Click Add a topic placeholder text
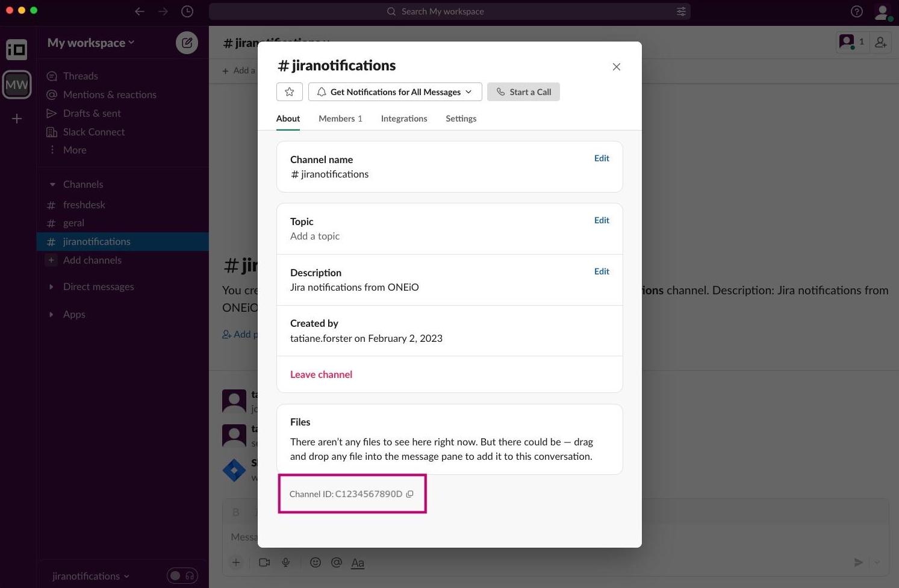899x588 pixels. point(315,236)
